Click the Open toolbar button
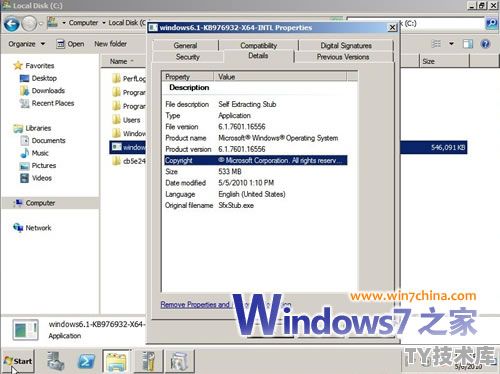Screen dimensions: 500x374 (70, 44)
